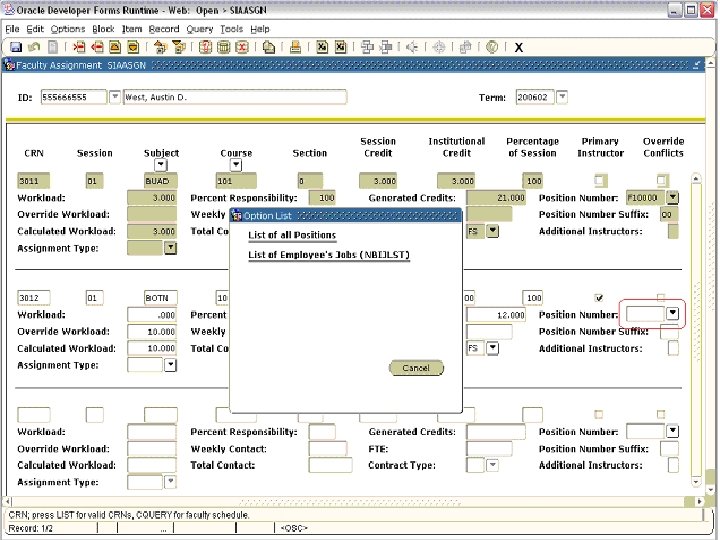Click the Rollback icon in toolbar
The height and width of the screenshot is (540, 720).
[x=33, y=47]
